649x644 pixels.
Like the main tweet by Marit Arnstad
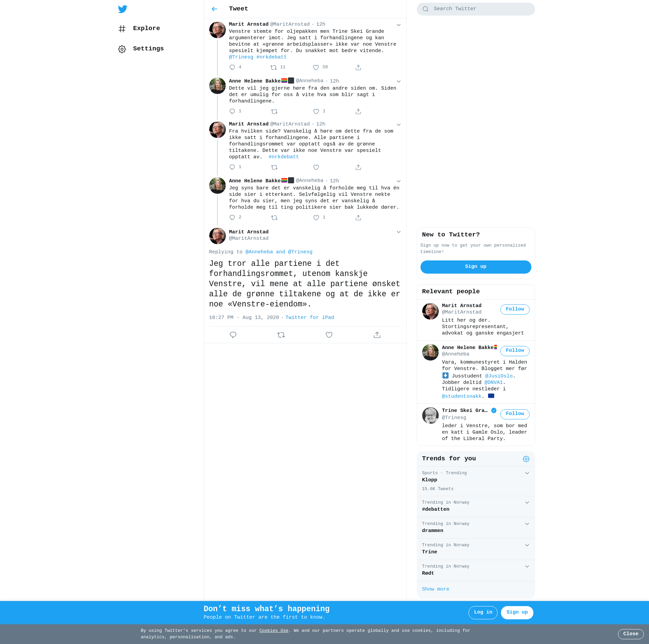pos(329,335)
